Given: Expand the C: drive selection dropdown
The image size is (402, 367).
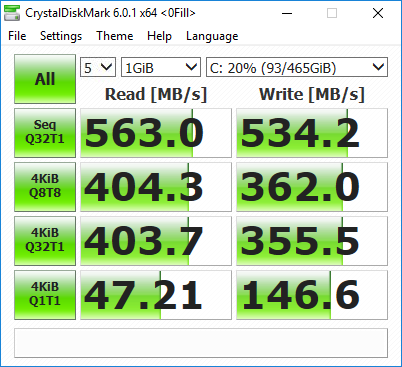Looking at the screenshot, I should pos(297,67).
